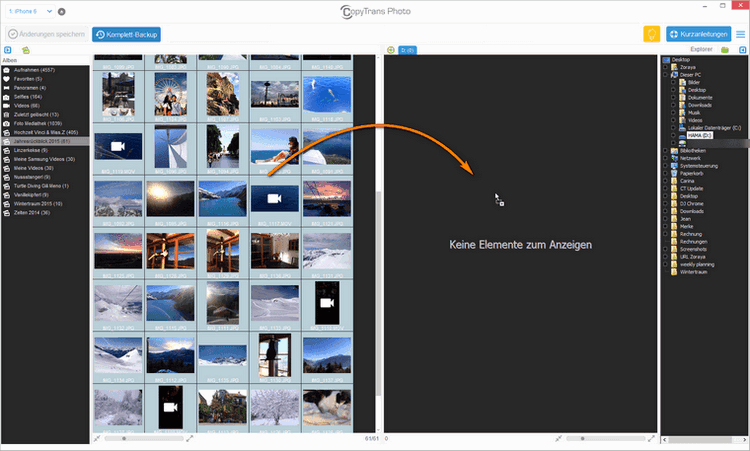Open the Kurzanleitungen guides
Screen dimensions: 750x451
[x=698, y=34]
